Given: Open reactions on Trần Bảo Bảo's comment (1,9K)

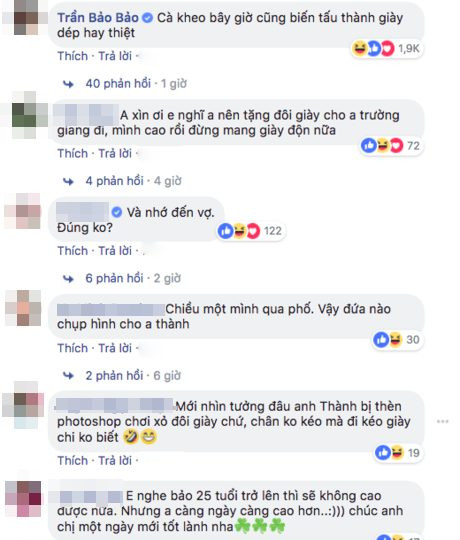Looking at the screenshot, I should [387, 49].
